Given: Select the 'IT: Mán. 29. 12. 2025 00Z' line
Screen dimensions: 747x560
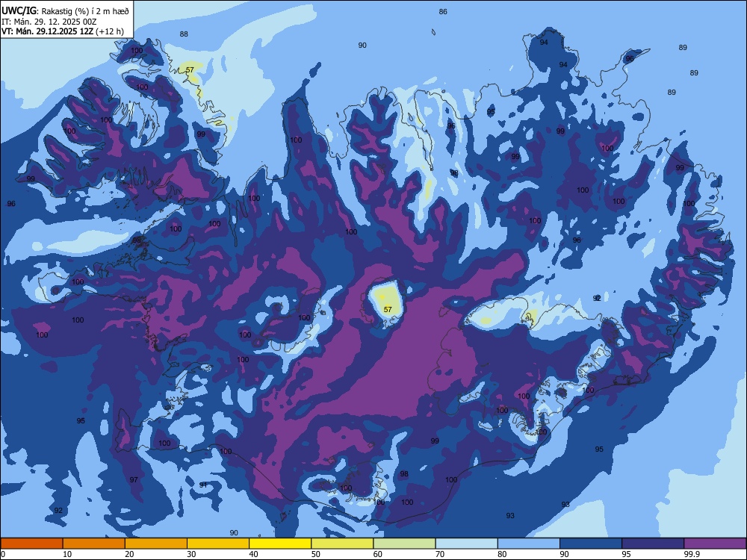Looking at the screenshot, I should (x=49, y=22).
